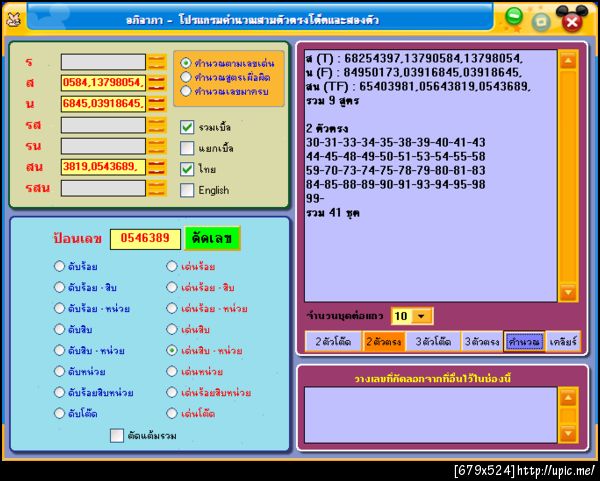Click the คำนวณ calculate button
600x481 pixels.
[524, 341]
